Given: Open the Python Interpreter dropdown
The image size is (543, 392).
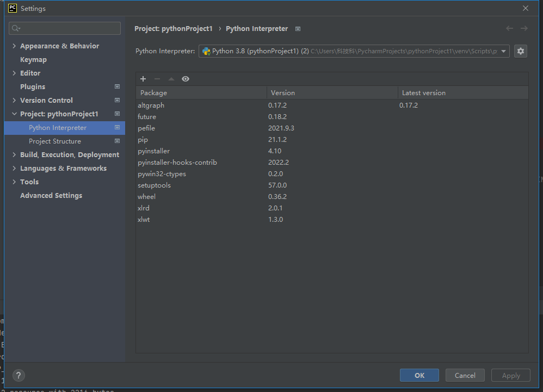Looking at the screenshot, I should [354, 51].
